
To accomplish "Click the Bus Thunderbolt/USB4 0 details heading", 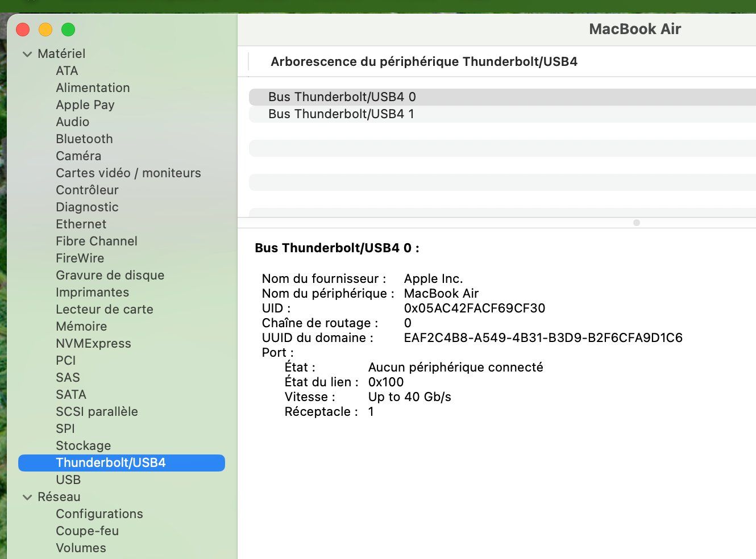I will 337,248.
